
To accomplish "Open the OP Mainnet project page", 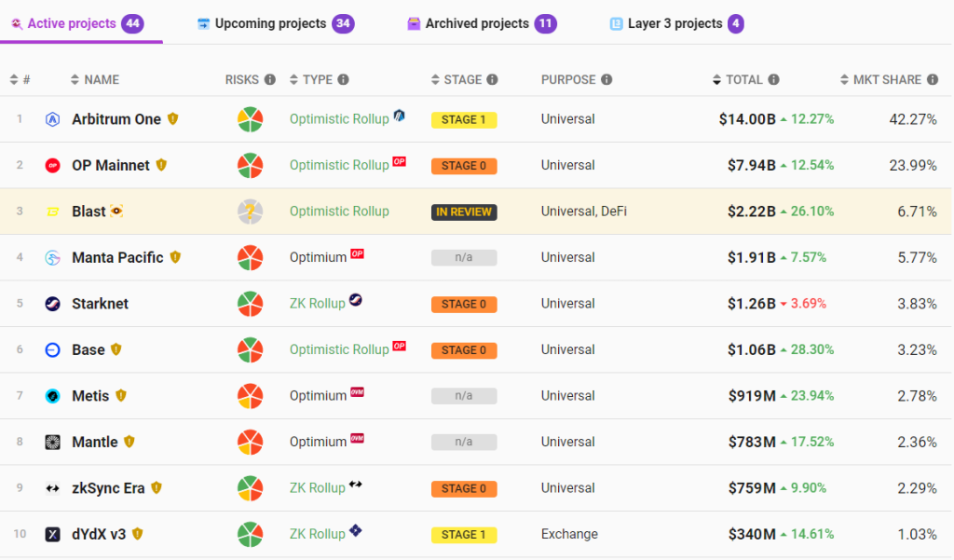I will tap(111, 166).
